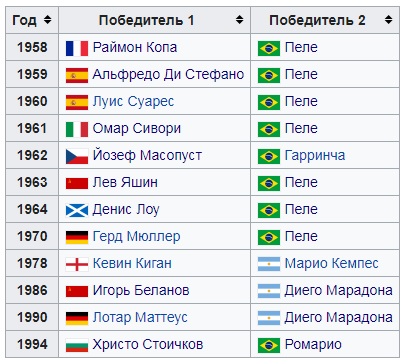406x364 pixels.
Task: Open the Гарринча link
Action: (x=315, y=155)
